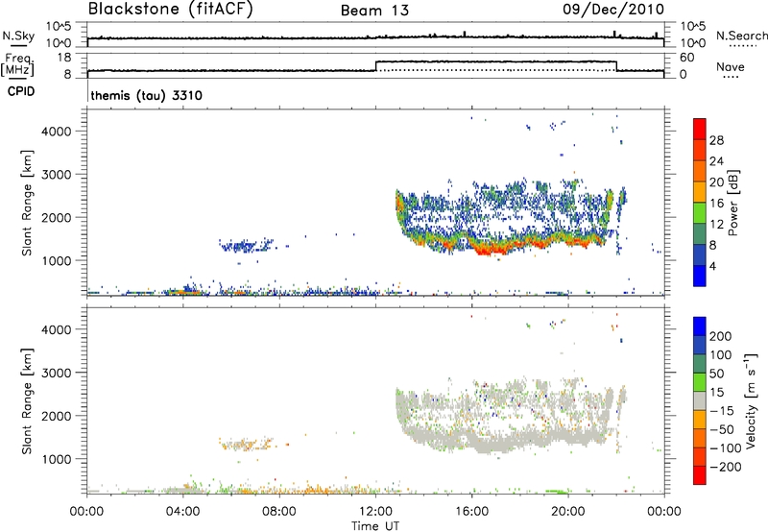Click the power panel 'Slant Range [km]' label

click(x=27, y=203)
